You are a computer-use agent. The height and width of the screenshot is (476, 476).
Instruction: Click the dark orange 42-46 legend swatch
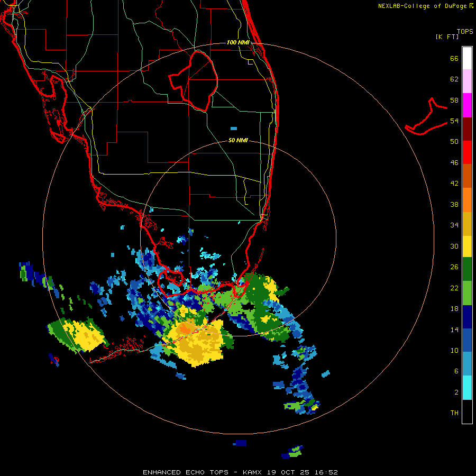pos(467,176)
